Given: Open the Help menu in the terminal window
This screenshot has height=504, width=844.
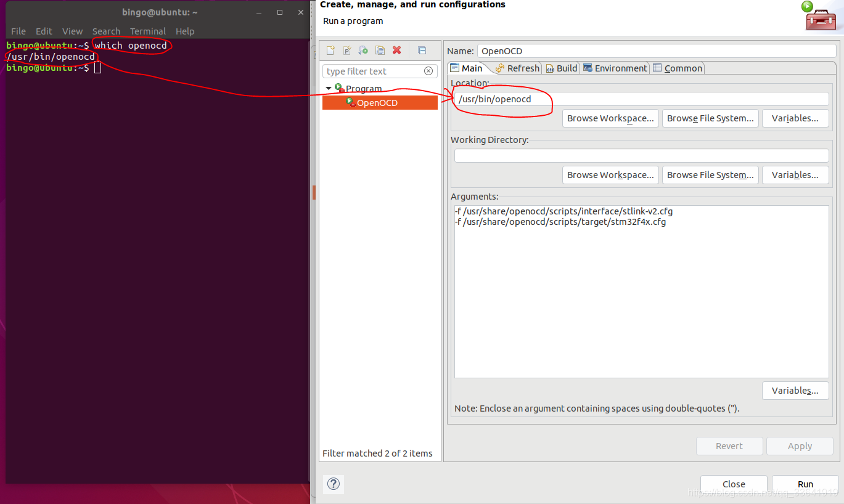Looking at the screenshot, I should coord(185,31).
